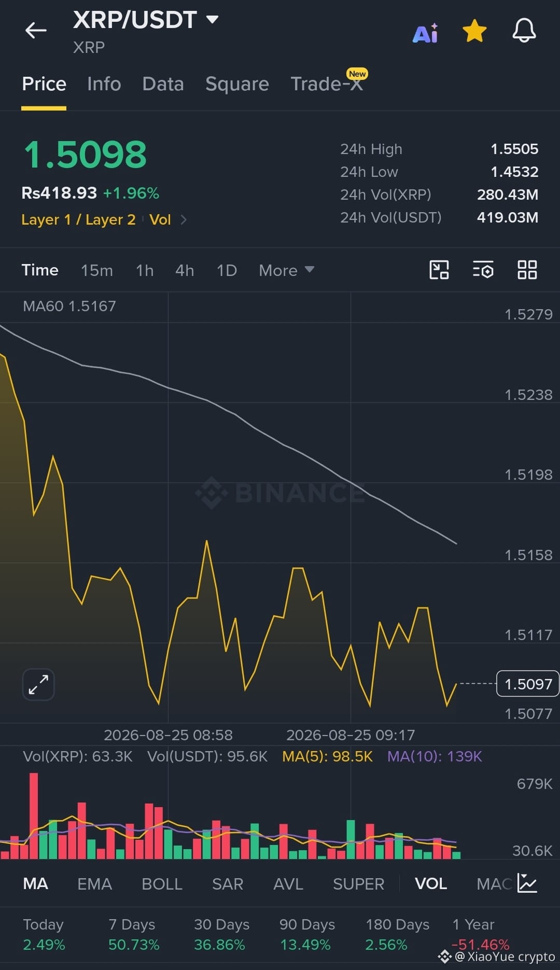560x970 pixels.
Task: Enable the AVL indicator
Action: pyautogui.click(x=288, y=883)
